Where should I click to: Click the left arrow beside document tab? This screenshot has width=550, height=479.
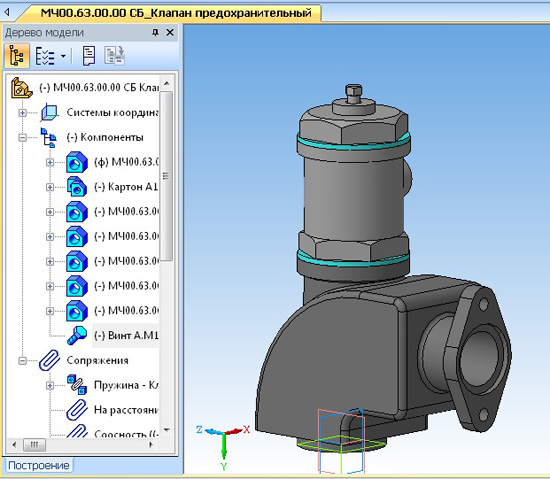pyautogui.click(x=7, y=12)
